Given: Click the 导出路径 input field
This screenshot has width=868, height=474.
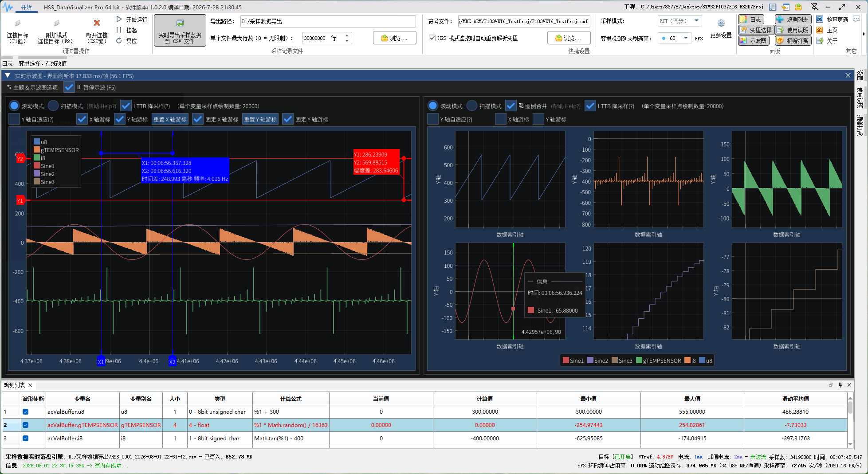Looking at the screenshot, I should 328,21.
